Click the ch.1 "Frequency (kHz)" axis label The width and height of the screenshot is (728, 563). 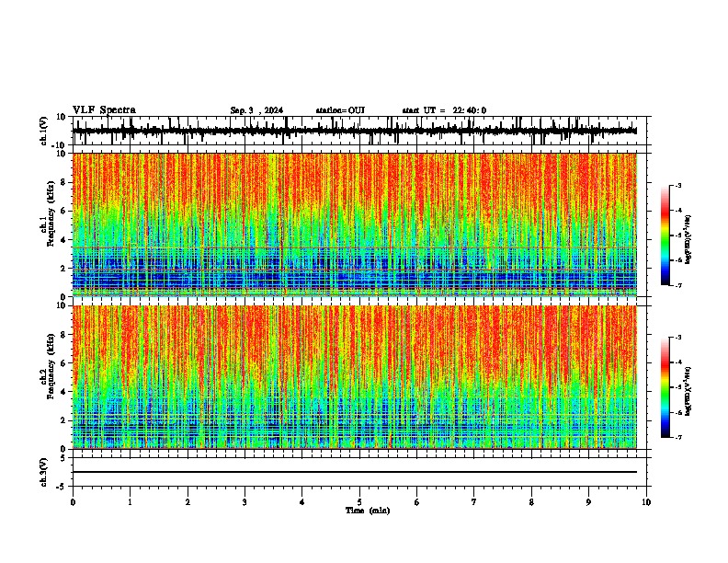[x=51, y=214]
